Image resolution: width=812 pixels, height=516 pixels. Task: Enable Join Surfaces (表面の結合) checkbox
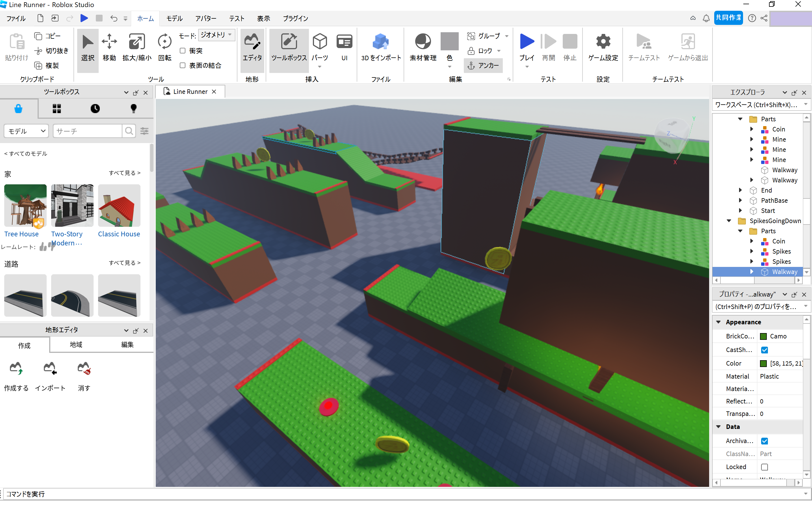coord(182,65)
